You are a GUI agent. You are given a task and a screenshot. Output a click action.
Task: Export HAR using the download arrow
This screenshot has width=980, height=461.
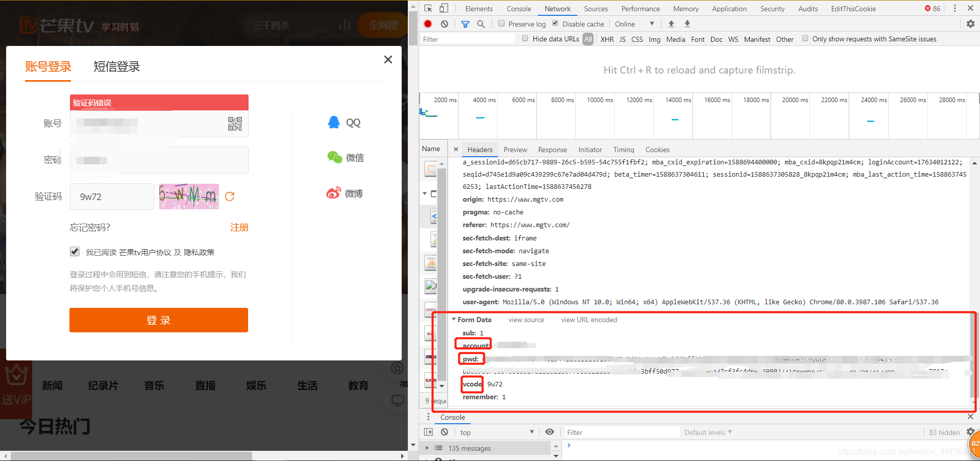pos(688,24)
